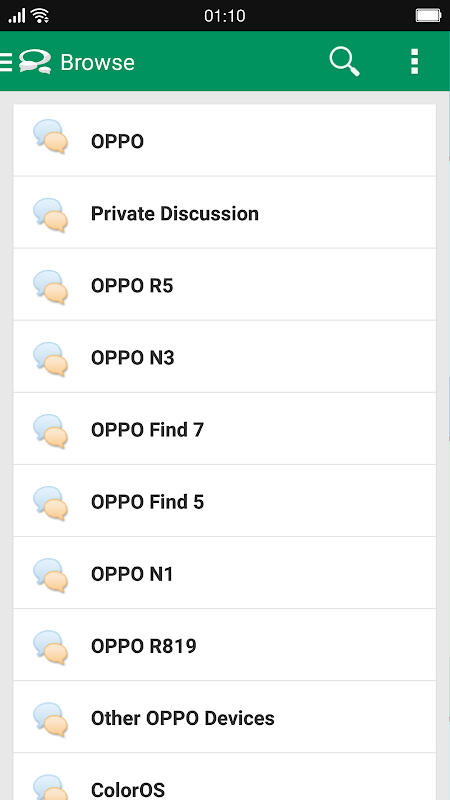Tap the forum chat-bubbles logo
Viewport: 450px width, 800px height.
point(35,62)
